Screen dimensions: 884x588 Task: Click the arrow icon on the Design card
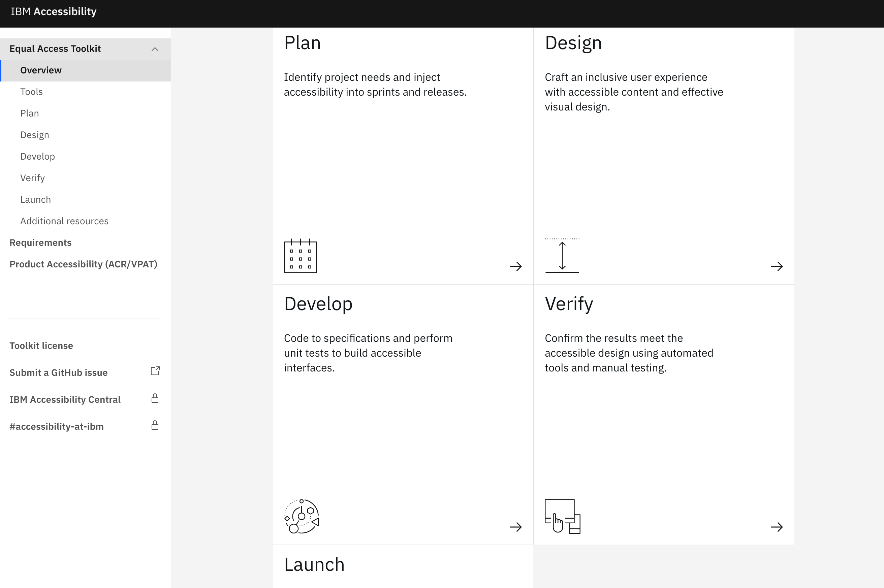777,266
